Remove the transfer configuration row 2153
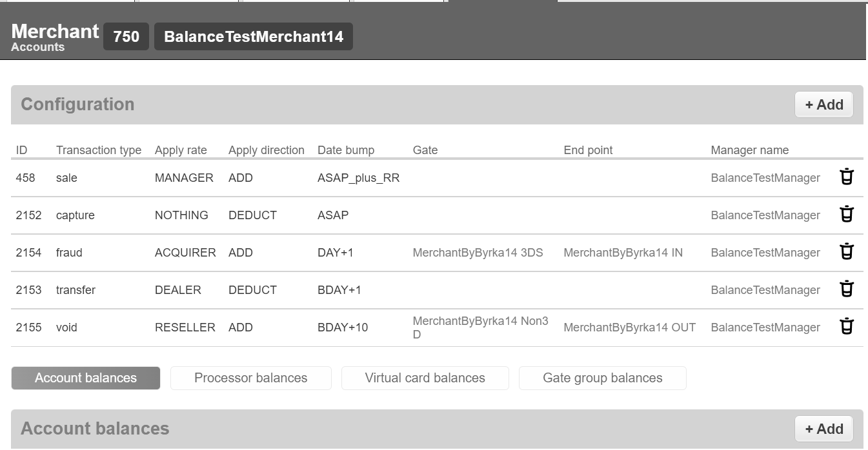The width and height of the screenshot is (868, 450). [x=847, y=289]
